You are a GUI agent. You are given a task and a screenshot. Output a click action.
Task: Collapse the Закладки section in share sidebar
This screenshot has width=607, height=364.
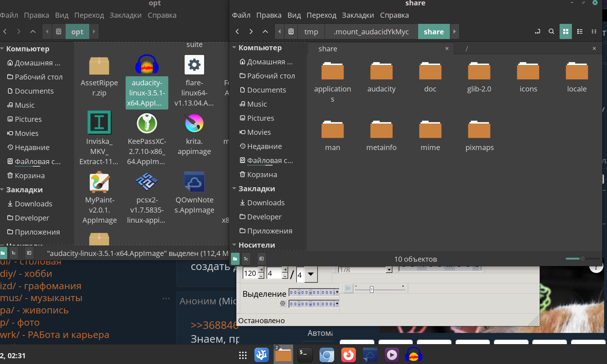coord(234,189)
